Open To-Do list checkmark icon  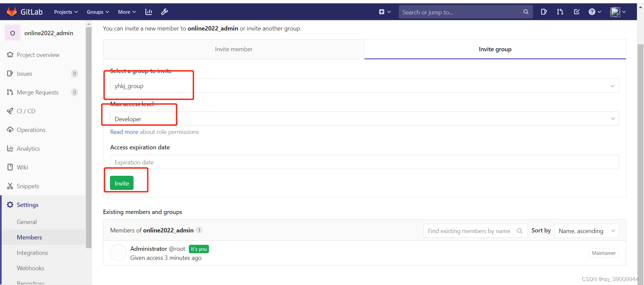tap(577, 12)
